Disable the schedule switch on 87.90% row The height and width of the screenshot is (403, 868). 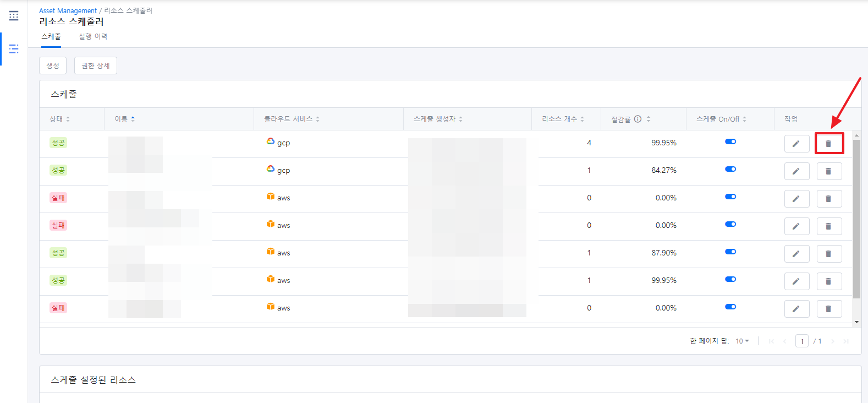(730, 252)
